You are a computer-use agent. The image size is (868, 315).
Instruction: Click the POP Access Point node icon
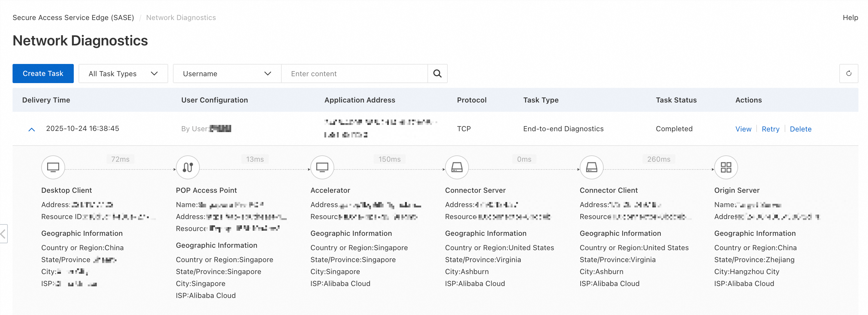tap(188, 167)
